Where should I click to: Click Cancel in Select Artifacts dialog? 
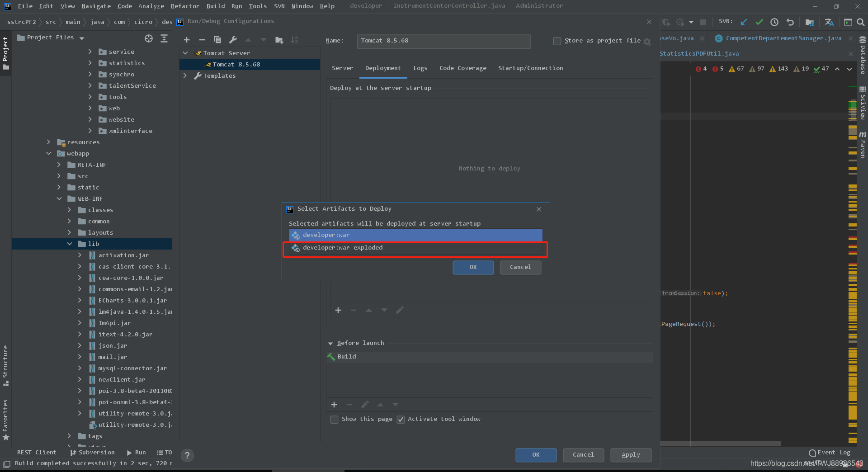click(x=520, y=267)
